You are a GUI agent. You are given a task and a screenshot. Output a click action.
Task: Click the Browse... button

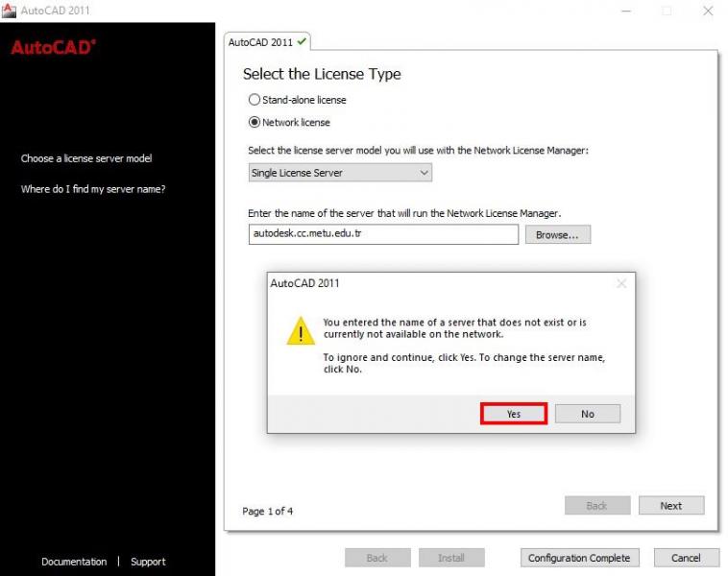pyautogui.click(x=558, y=234)
